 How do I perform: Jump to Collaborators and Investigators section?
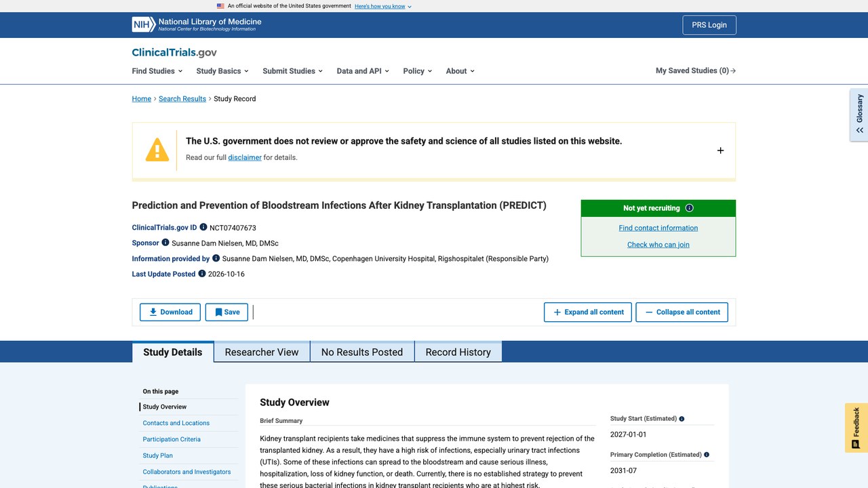point(186,472)
